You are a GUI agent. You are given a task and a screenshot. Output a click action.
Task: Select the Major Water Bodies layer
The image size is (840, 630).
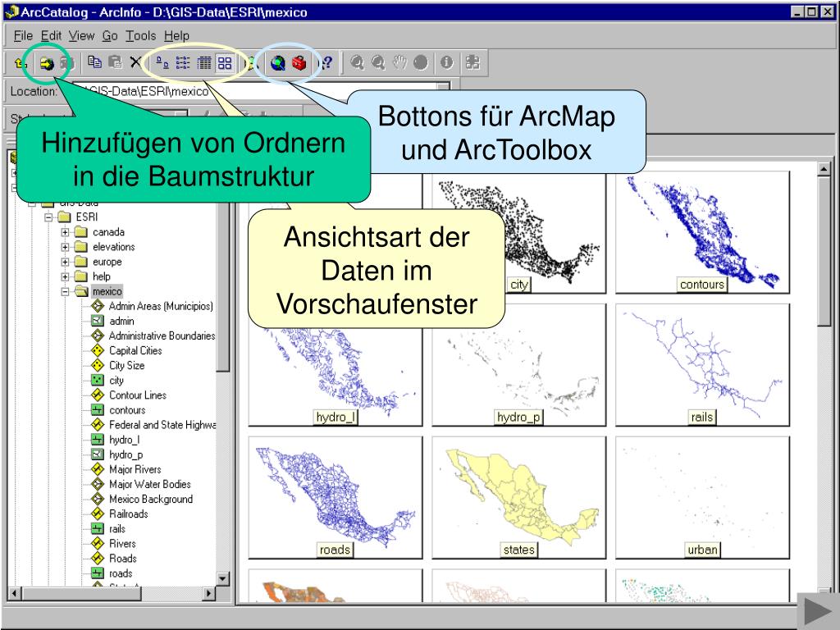150,484
